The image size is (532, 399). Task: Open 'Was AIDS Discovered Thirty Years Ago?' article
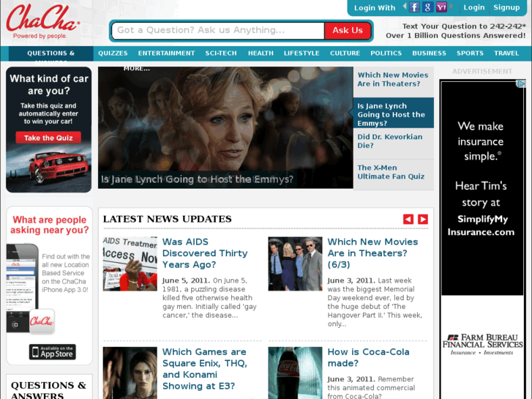coord(205,253)
